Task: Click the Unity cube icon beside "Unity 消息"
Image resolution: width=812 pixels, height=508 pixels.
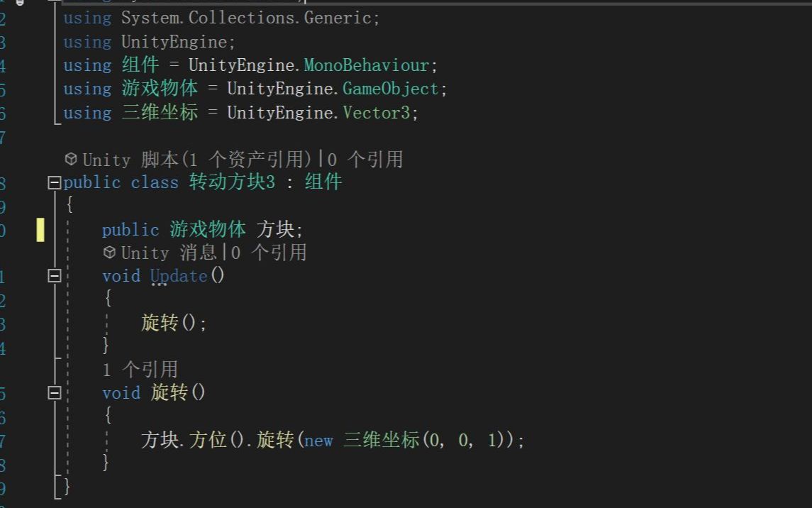Action: (109, 253)
